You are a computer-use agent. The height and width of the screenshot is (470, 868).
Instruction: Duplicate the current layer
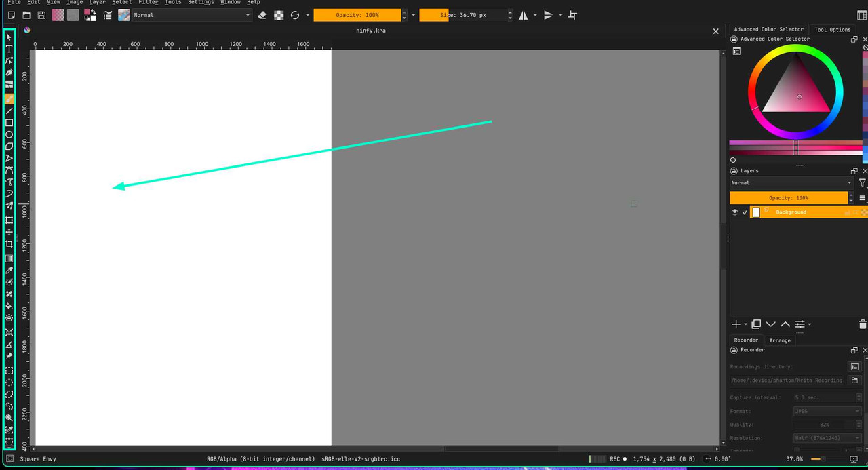coord(756,324)
